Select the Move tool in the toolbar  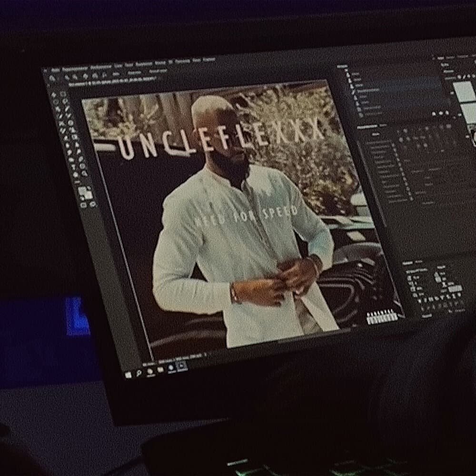(53, 94)
